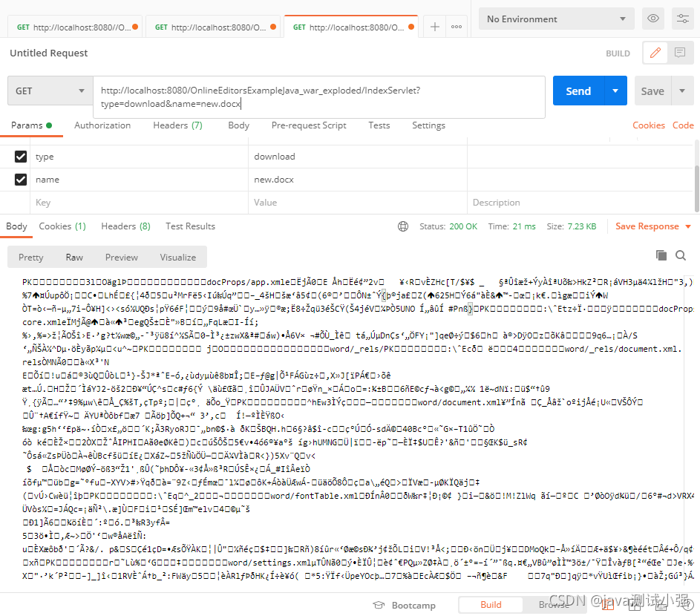
Task: Click the params table vertical scrollbar
Action: 697,189
